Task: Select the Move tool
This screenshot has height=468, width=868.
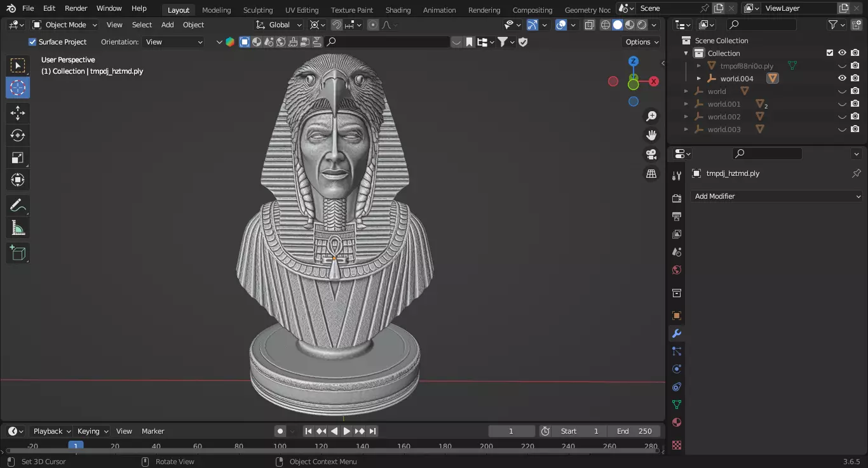Action: tap(18, 113)
